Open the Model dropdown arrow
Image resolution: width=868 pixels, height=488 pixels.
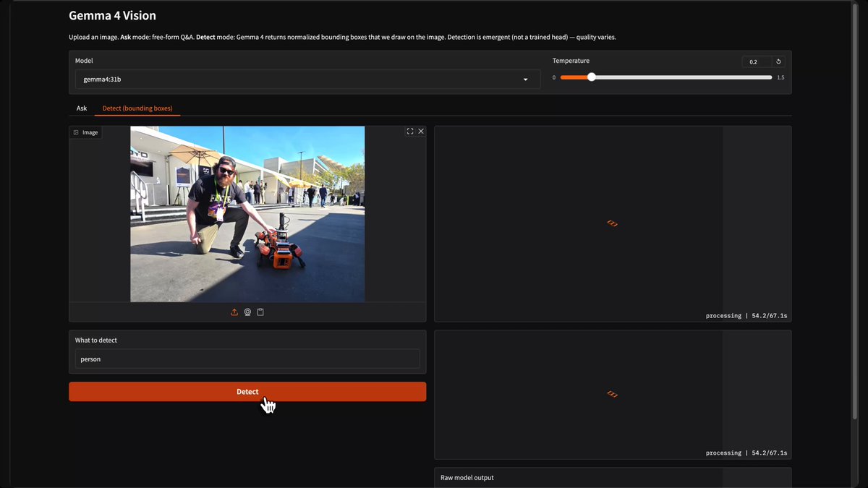pyautogui.click(x=526, y=80)
